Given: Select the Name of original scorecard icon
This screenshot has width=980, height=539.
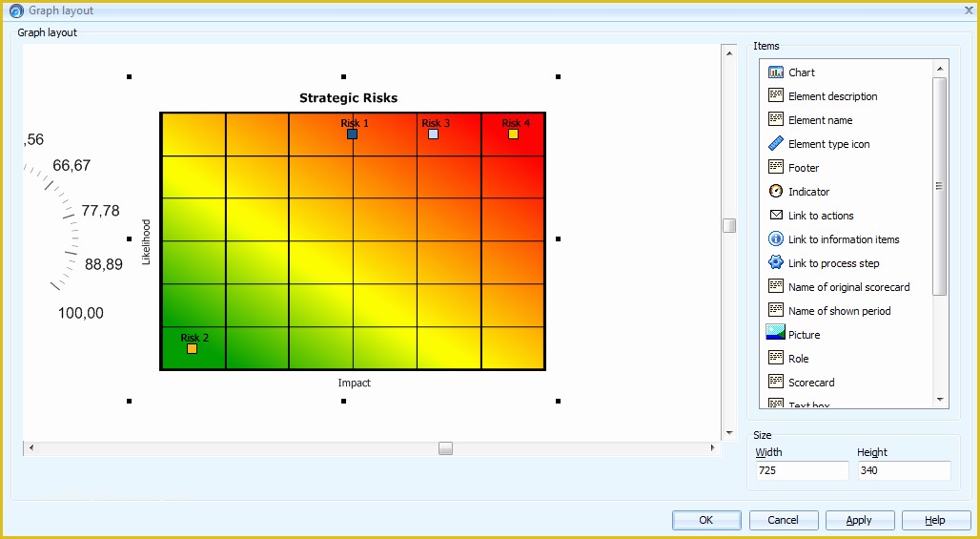Looking at the screenshot, I should click(x=776, y=286).
